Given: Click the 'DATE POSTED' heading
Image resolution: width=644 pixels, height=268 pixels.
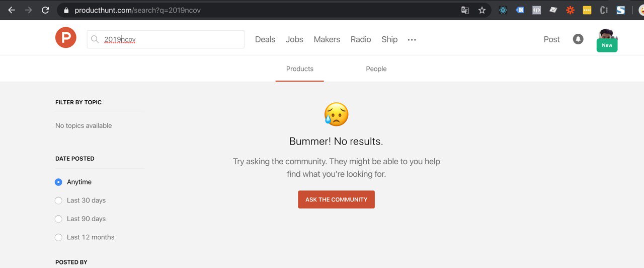Looking at the screenshot, I should click(75, 159).
